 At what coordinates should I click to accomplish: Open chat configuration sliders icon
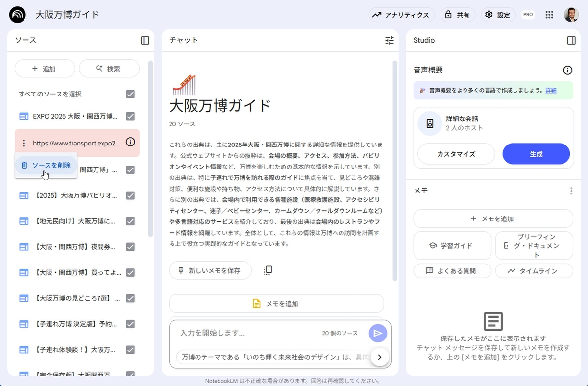click(390, 40)
